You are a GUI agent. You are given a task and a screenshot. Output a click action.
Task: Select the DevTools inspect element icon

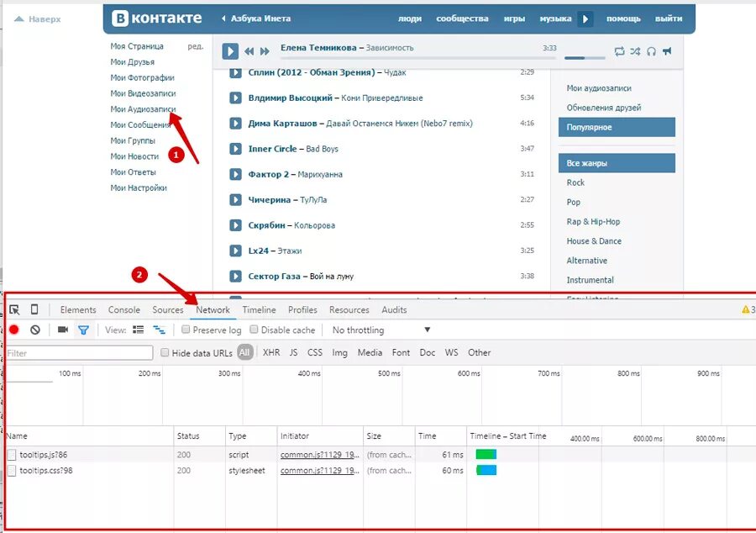[14, 309]
